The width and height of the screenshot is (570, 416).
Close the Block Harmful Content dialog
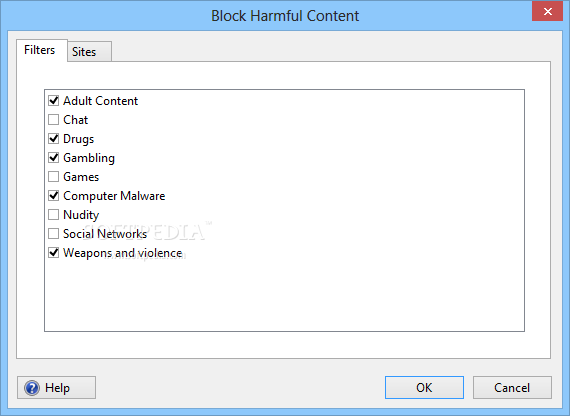point(547,11)
